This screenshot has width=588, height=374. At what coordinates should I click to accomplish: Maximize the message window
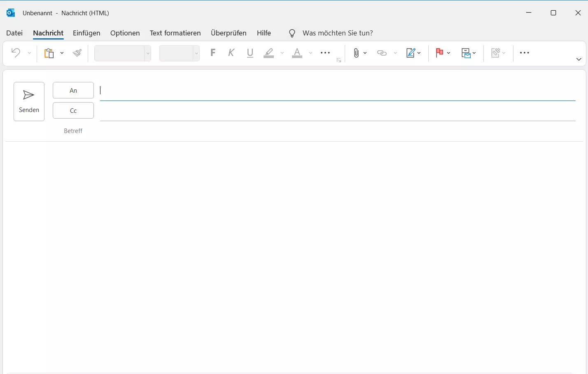pyautogui.click(x=553, y=13)
